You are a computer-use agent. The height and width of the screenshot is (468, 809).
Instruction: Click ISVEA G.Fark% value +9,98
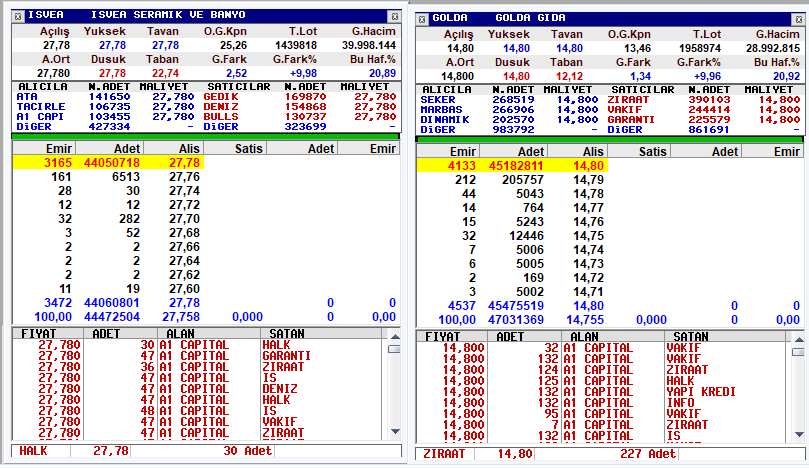point(303,73)
